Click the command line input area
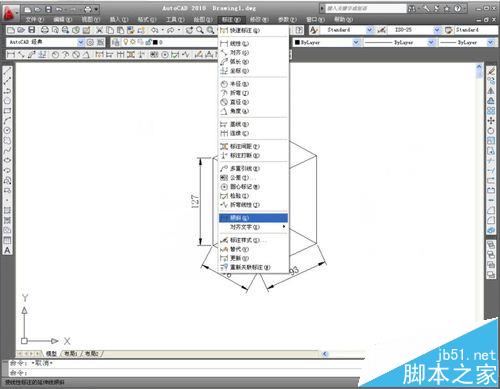The height and width of the screenshot is (389, 500). click(185, 372)
